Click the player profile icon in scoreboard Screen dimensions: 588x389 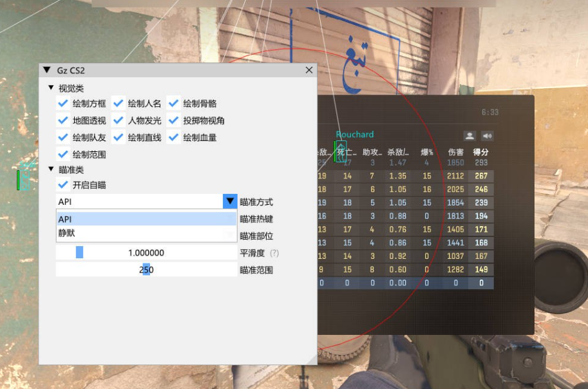click(469, 136)
